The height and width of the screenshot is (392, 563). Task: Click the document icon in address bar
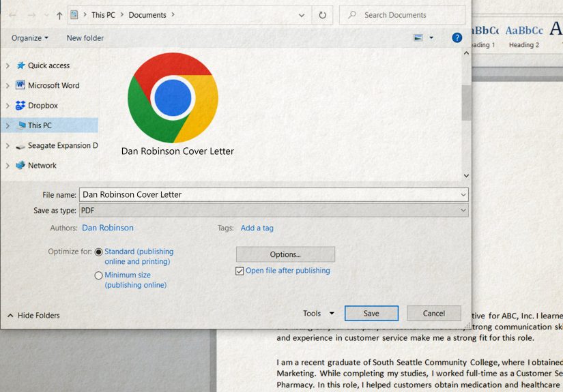[74, 15]
